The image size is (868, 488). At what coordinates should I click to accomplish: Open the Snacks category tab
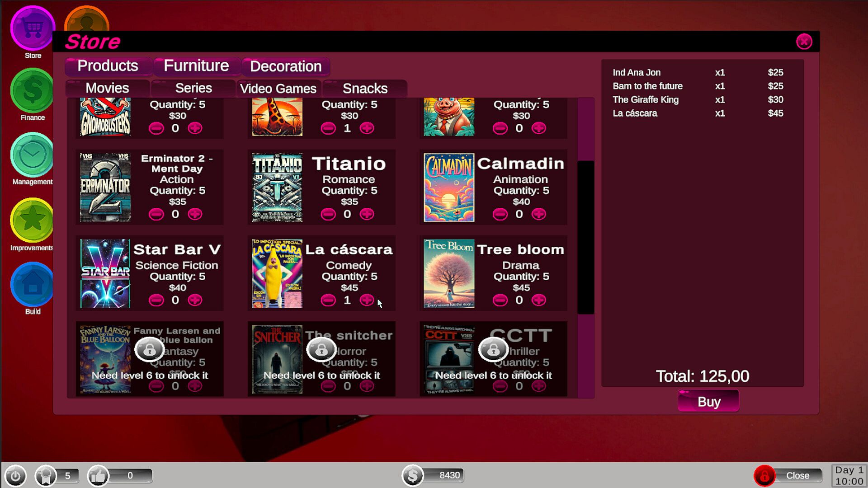[x=365, y=89]
